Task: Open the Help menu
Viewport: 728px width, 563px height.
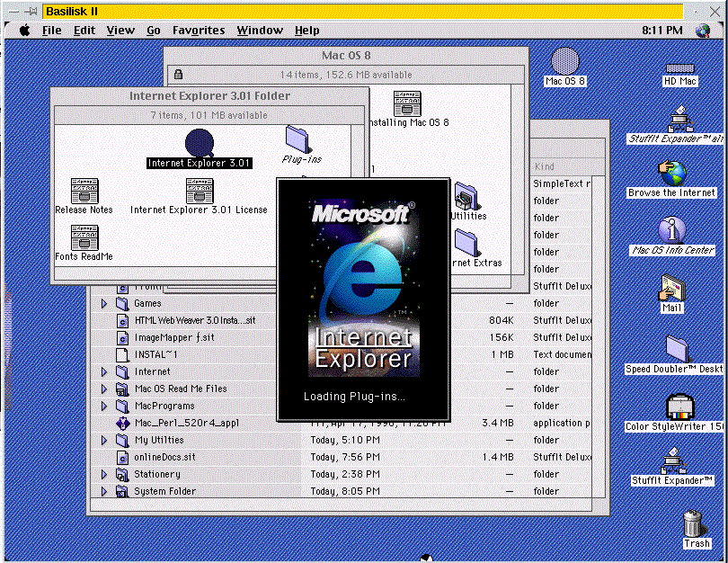Action: tap(306, 31)
